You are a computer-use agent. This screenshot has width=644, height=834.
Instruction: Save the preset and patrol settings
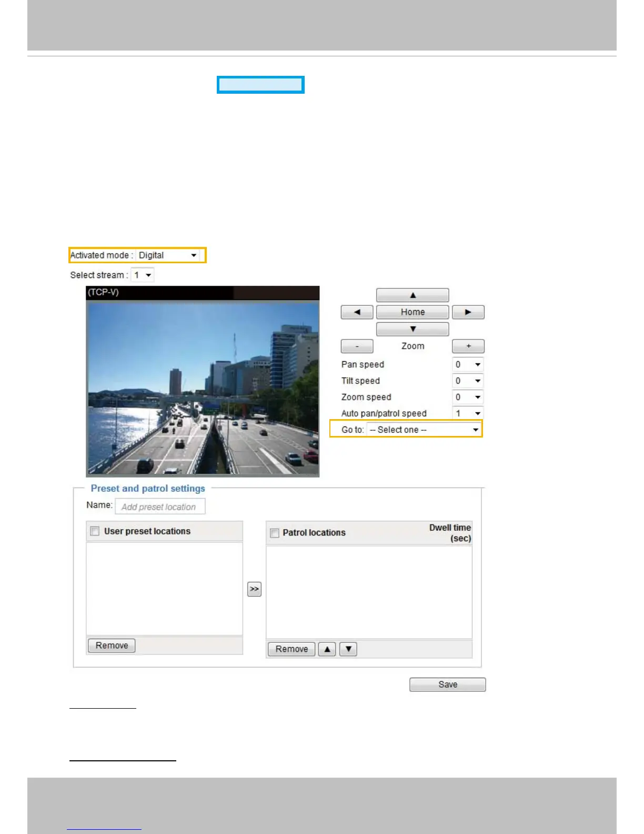[448, 684]
